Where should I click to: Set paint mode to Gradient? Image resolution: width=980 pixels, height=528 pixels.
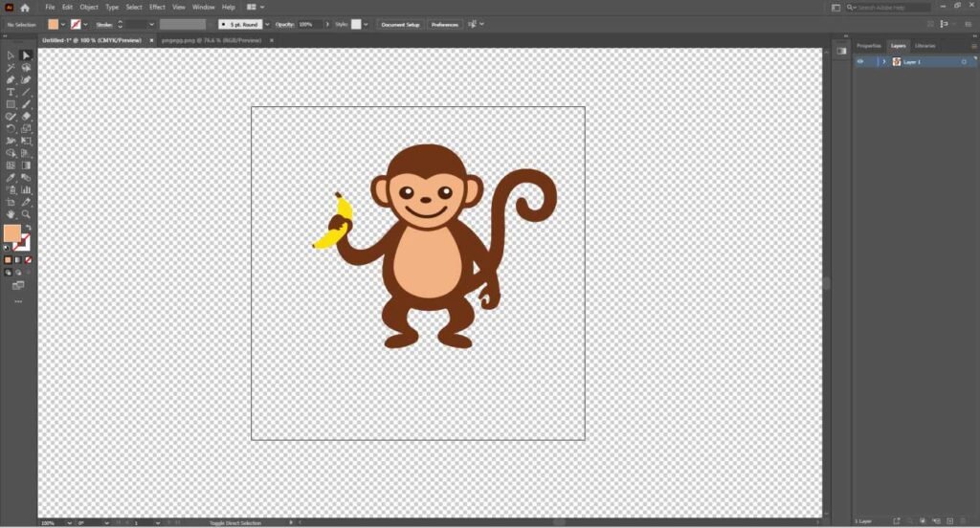[17, 260]
